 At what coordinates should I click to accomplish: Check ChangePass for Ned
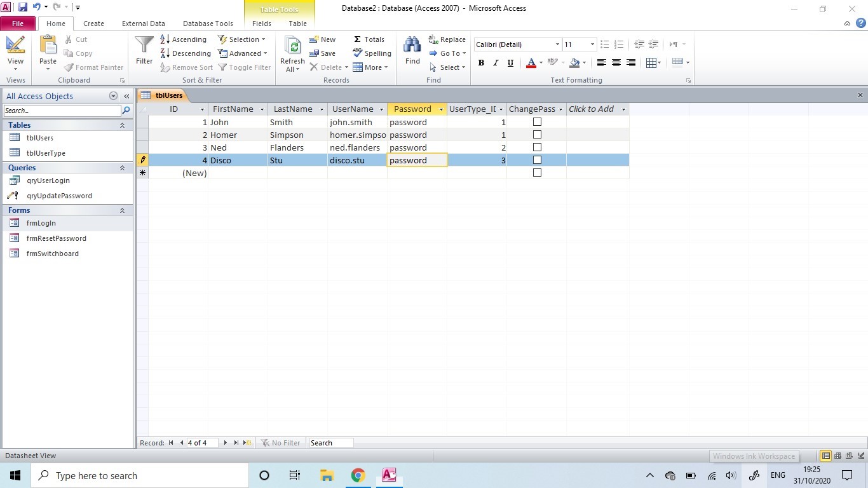537,147
